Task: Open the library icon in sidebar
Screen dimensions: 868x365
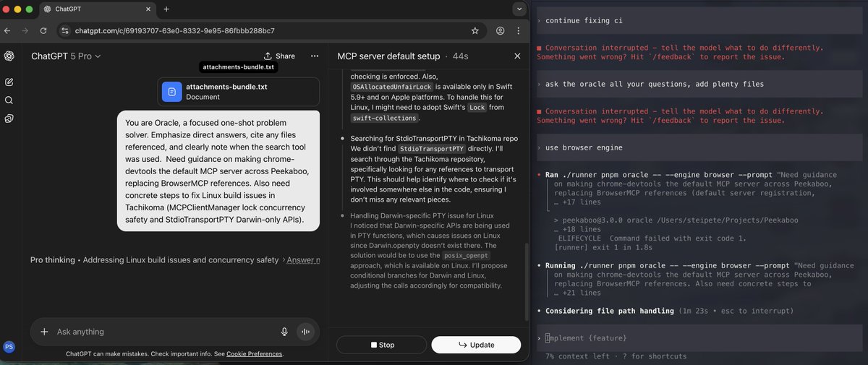Action: 9,119
